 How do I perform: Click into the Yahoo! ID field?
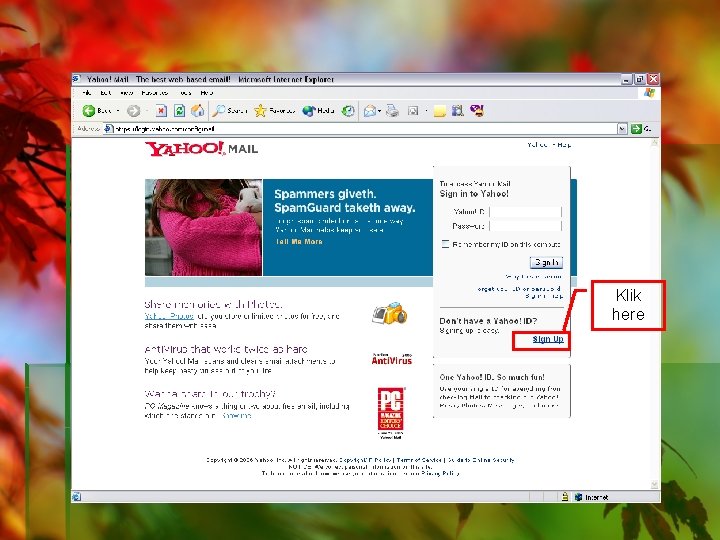click(526, 212)
